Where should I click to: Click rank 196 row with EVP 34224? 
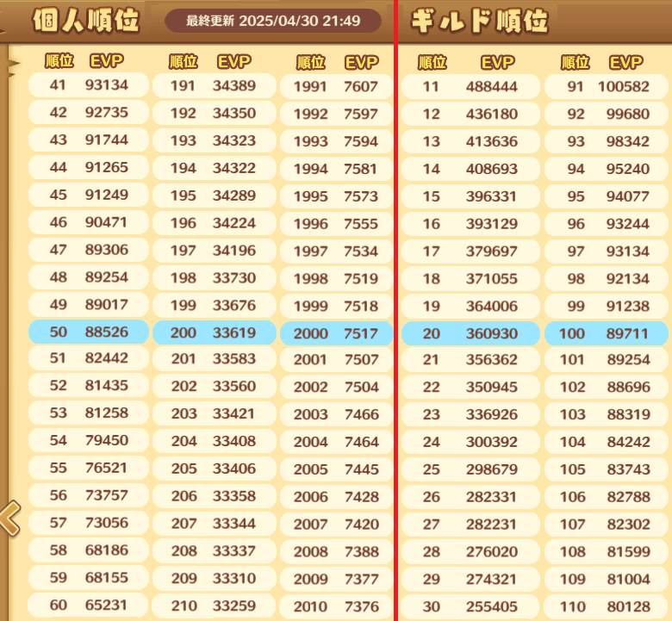[215, 223]
